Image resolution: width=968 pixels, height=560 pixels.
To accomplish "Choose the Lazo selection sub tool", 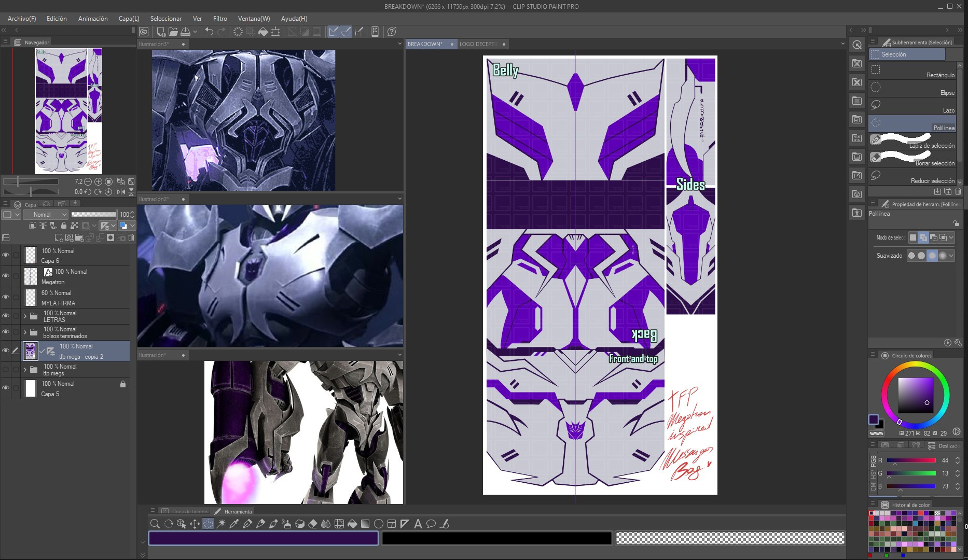I will click(912, 107).
